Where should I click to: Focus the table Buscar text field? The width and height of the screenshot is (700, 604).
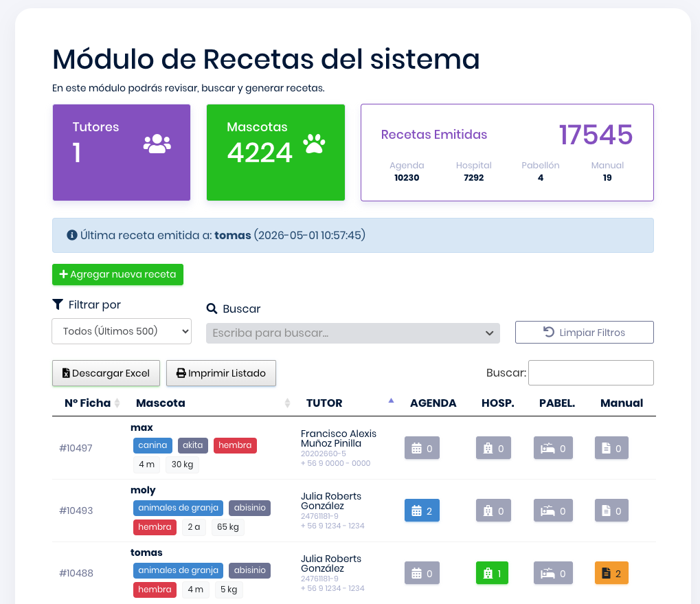591,372
